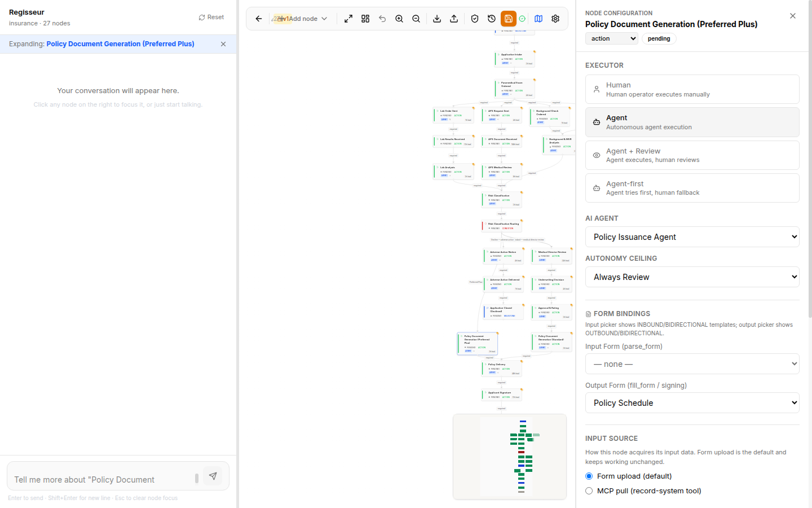
Task: Open the Policy Document Generation link in banner
Action: (120, 43)
